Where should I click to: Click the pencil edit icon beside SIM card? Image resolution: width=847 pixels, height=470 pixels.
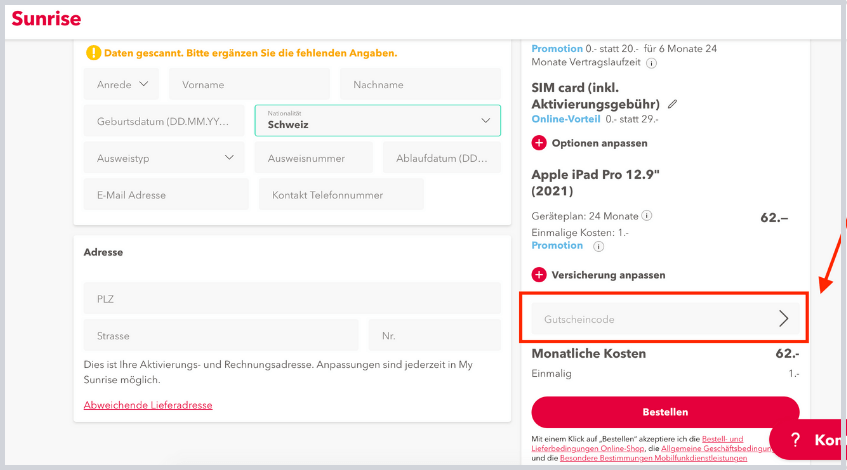coord(673,104)
